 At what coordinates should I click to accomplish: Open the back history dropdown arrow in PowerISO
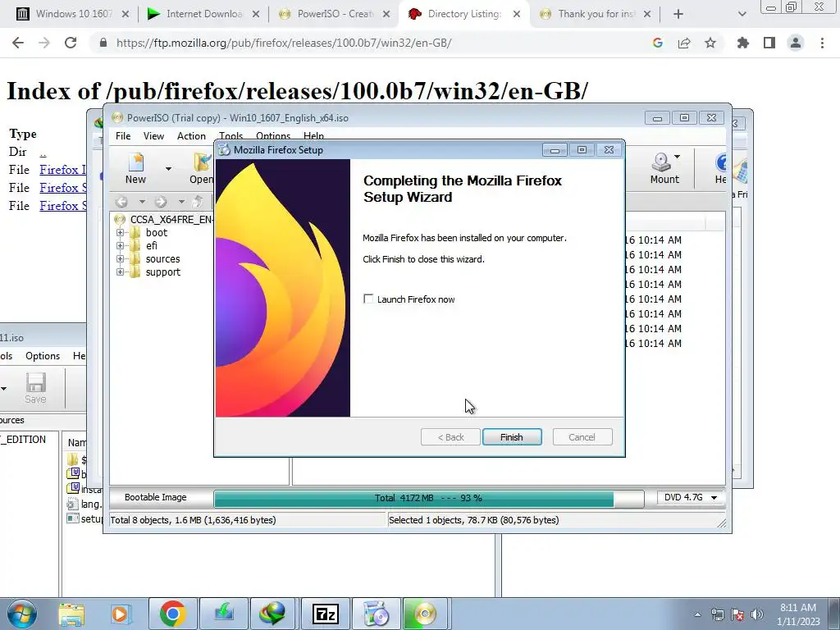[142, 202]
